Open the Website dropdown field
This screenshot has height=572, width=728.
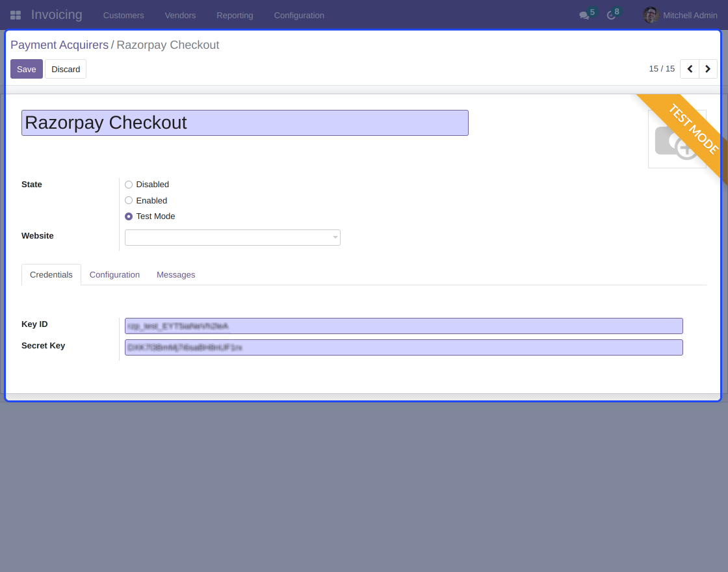coord(233,237)
